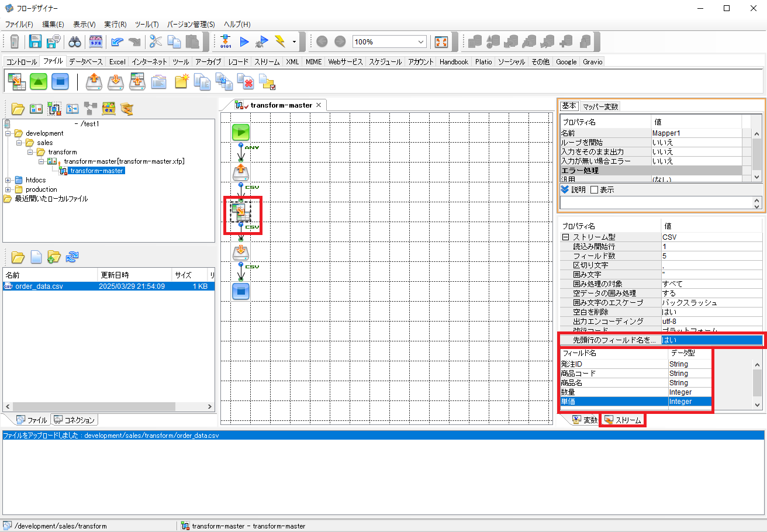The width and height of the screenshot is (767, 532).
Task: Click the サイズ column header
Action: 189,275
